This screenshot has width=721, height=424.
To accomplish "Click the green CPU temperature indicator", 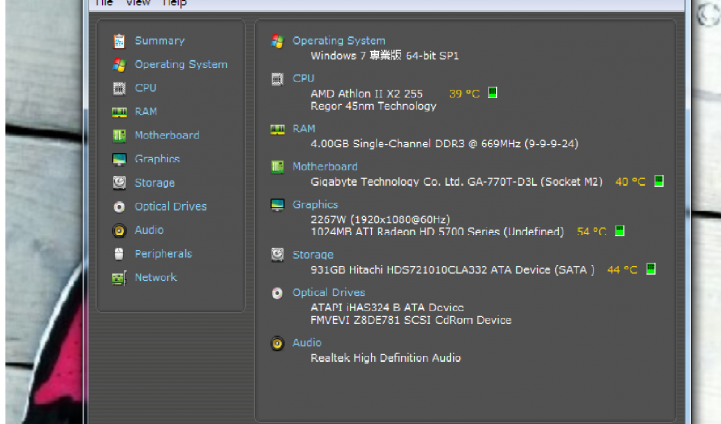I will click(492, 93).
